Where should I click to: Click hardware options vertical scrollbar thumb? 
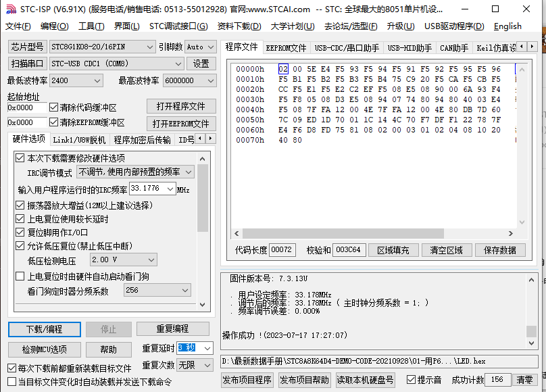[203, 198]
